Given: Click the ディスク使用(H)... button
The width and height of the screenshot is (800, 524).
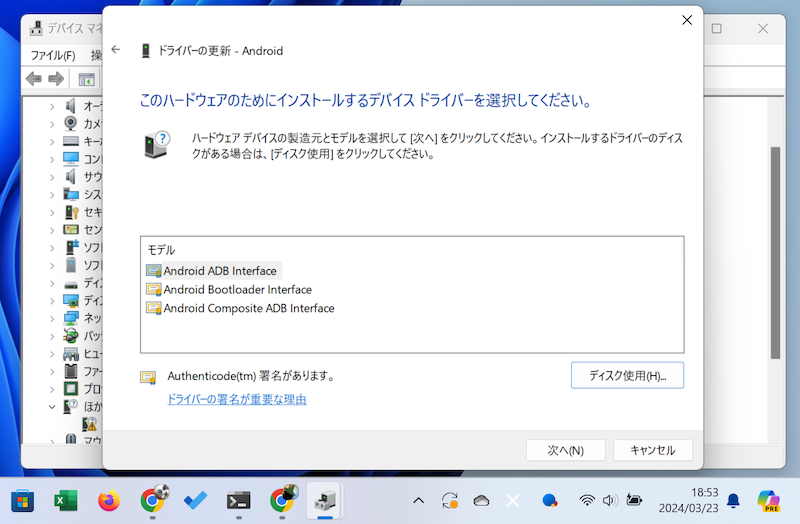Looking at the screenshot, I should tap(627, 375).
